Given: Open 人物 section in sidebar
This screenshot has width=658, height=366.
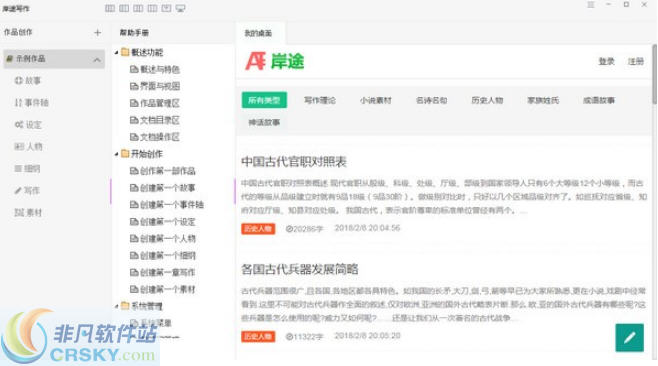Looking at the screenshot, I should [x=28, y=146].
